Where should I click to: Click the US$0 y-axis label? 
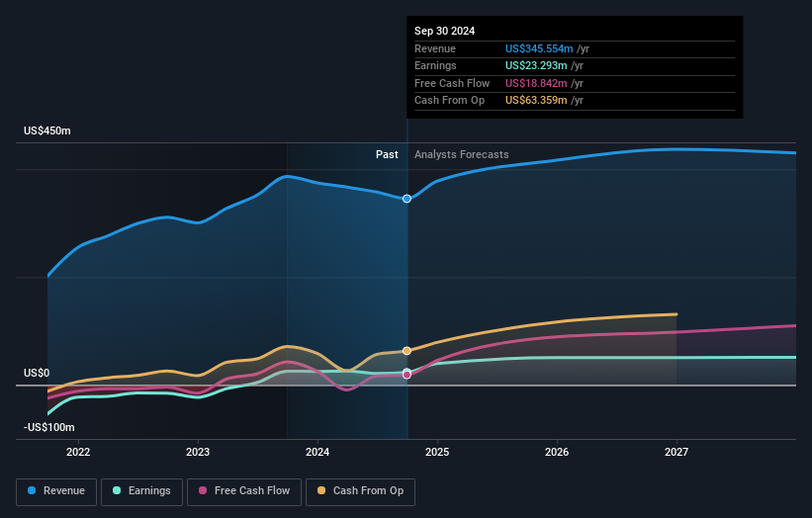(x=37, y=373)
